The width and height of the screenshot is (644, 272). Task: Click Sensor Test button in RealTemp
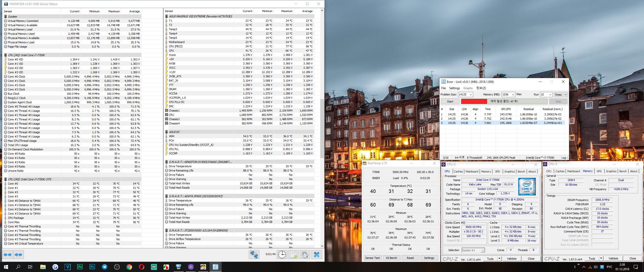(372, 258)
